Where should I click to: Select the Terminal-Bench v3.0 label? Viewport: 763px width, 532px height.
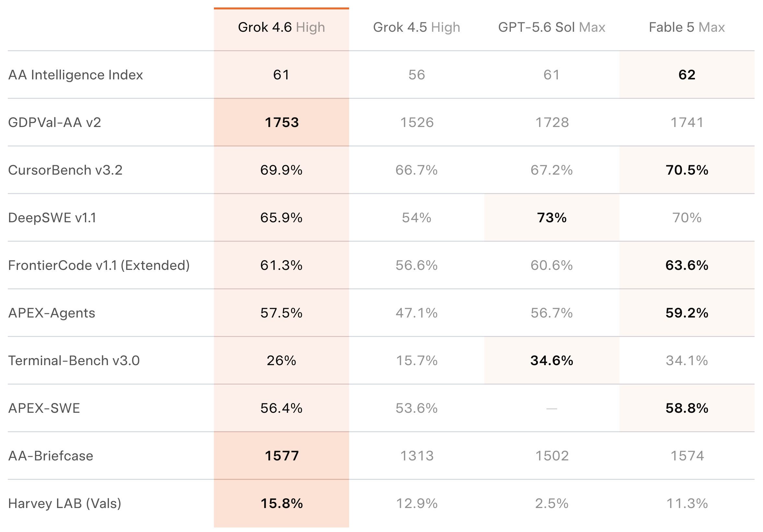74,361
